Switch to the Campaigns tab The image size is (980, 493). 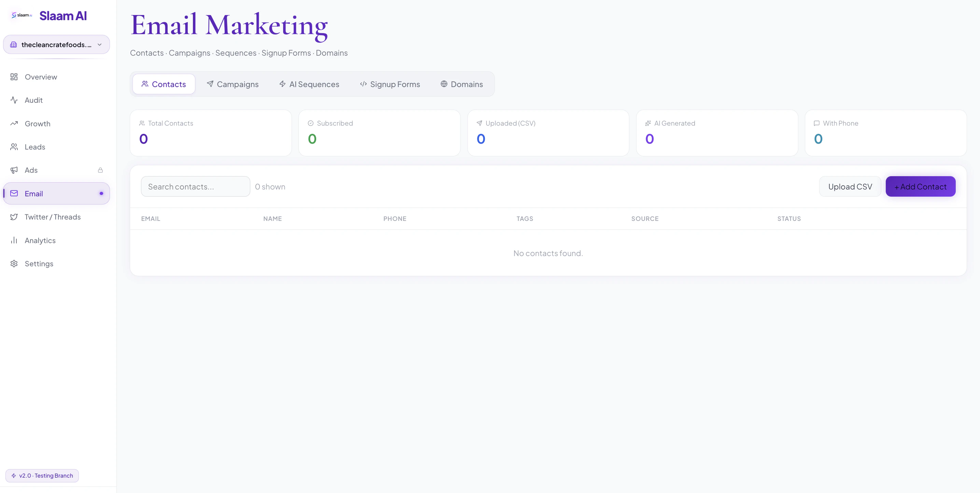pyautogui.click(x=233, y=84)
